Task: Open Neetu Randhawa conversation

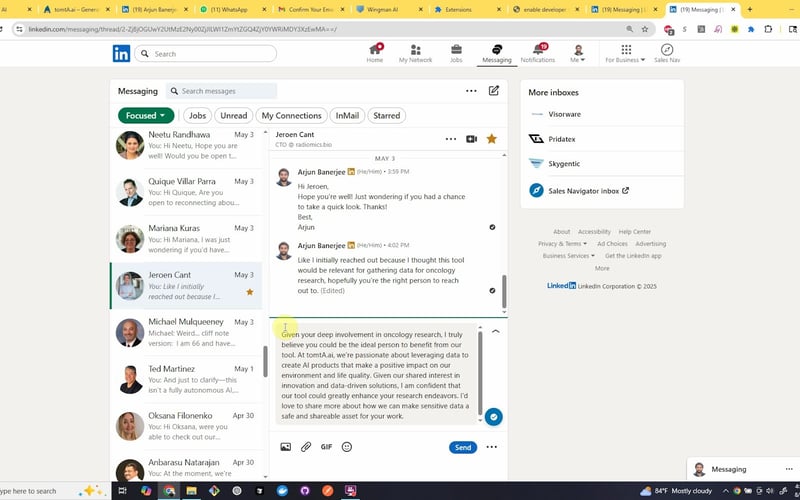Action: (x=186, y=145)
